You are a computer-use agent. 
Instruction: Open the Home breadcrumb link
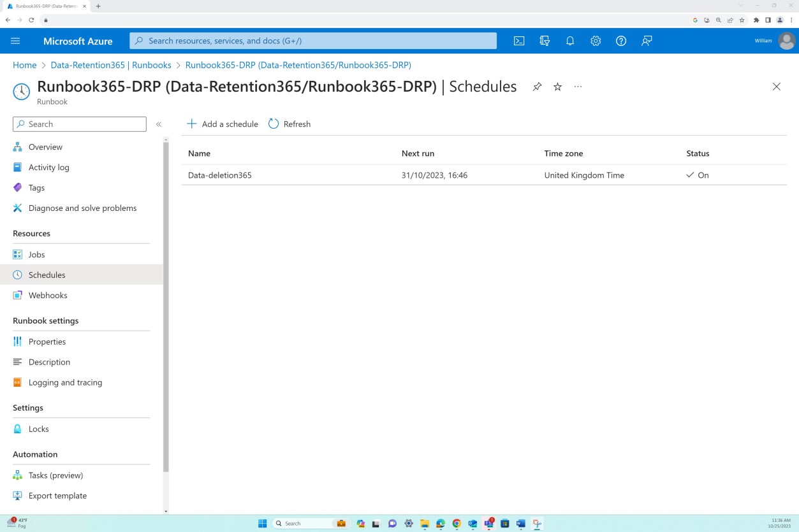[x=24, y=64]
